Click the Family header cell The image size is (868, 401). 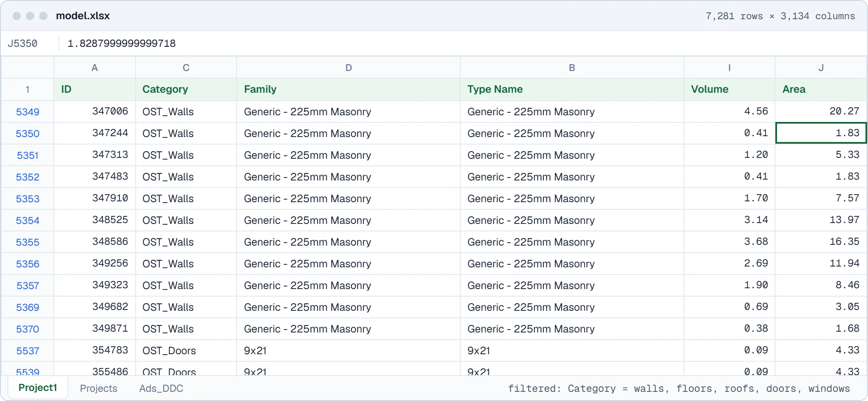[348, 89]
